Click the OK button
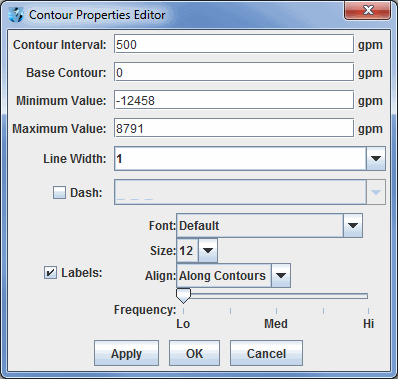398x379 pixels. coord(194,353)
